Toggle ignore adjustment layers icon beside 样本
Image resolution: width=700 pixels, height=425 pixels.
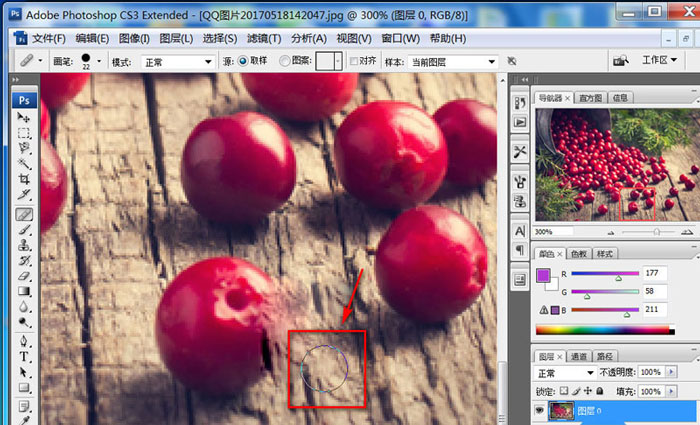[512, 61]
